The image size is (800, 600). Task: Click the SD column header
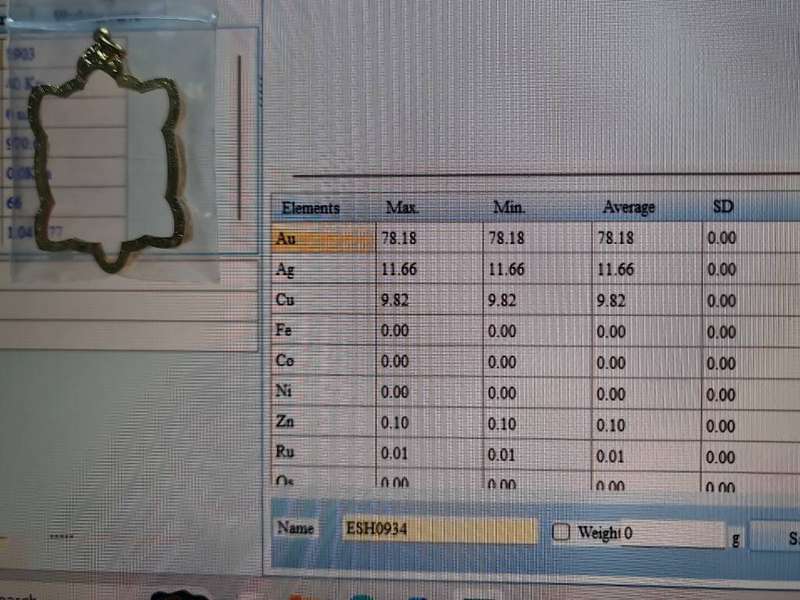(x=722, y=207)
